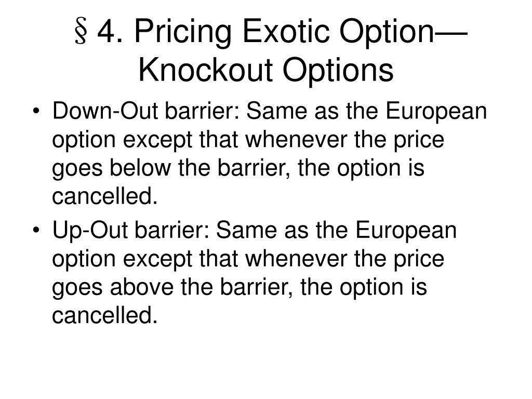Image resolution: width=532 pixels, height=399 pixels.
Task: Click the word 'below' in first bullet
Action: (140, 168)
